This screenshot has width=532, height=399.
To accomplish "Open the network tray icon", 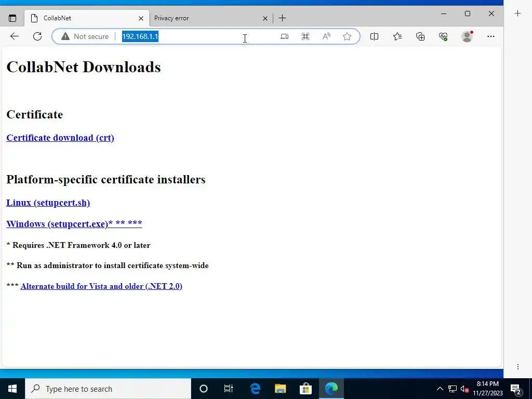I will [453, 389].
